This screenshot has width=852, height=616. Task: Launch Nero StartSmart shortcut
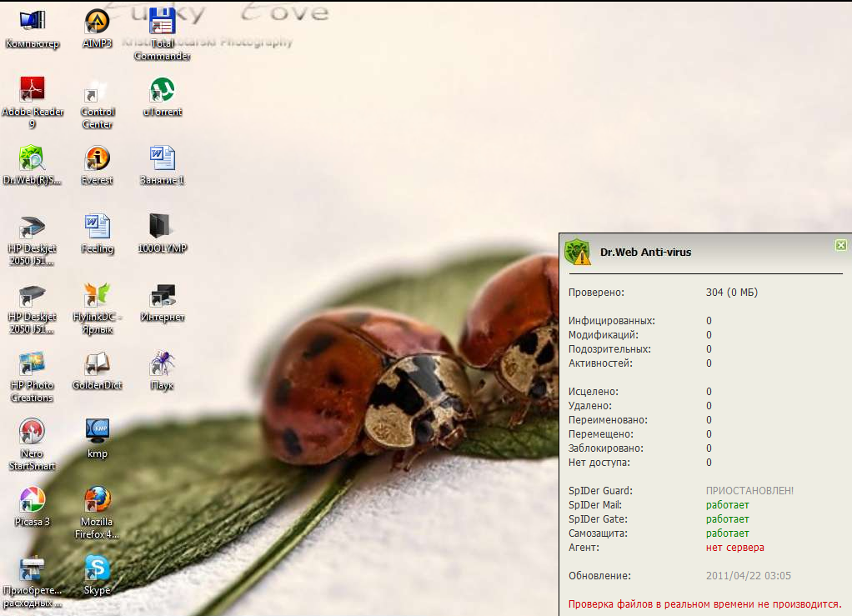pyautogui.click(x=32, y=431)
